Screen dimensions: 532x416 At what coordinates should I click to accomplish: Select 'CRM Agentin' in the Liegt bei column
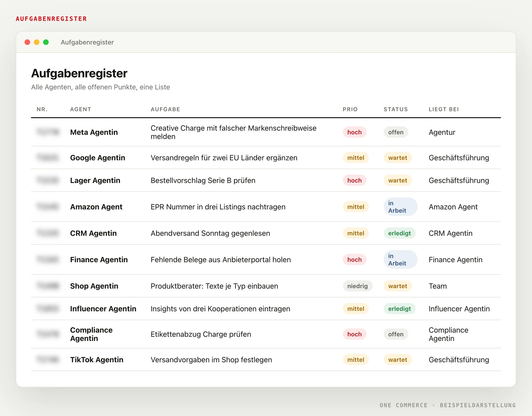(x=450, y=233)
